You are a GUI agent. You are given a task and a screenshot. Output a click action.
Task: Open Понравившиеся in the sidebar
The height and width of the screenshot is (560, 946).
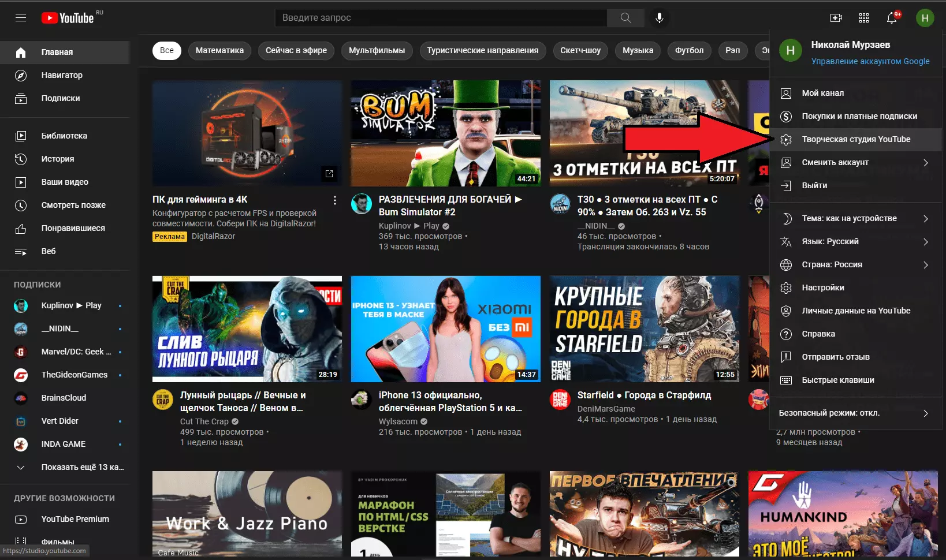[x=65, y=228]
